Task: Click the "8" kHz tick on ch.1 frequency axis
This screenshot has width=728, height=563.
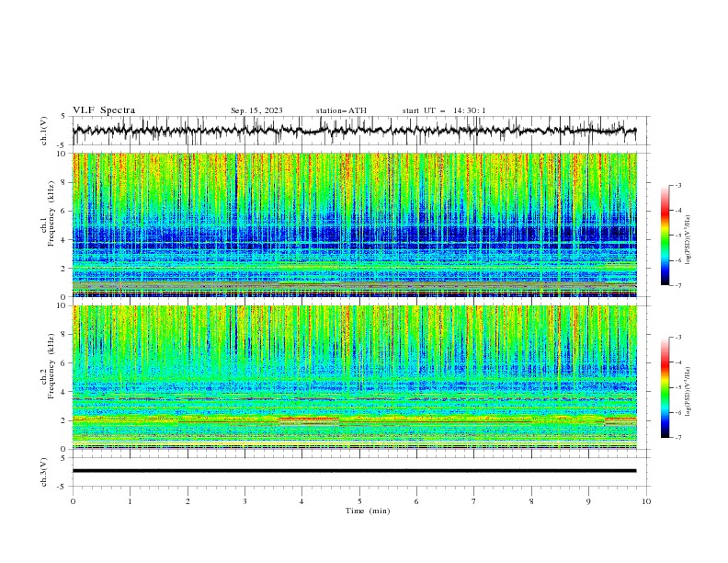Action: coord(65,182)
